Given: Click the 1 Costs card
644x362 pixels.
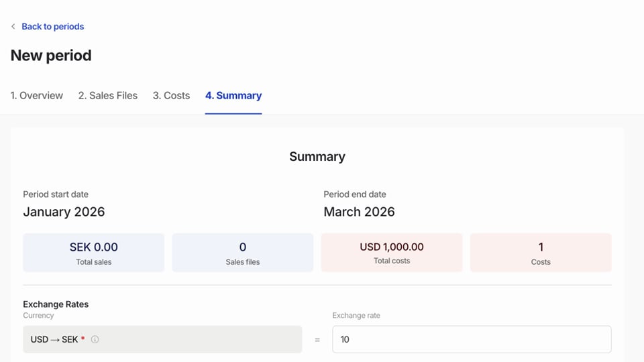Looking at the screenshot, I should tap(541, 253).
